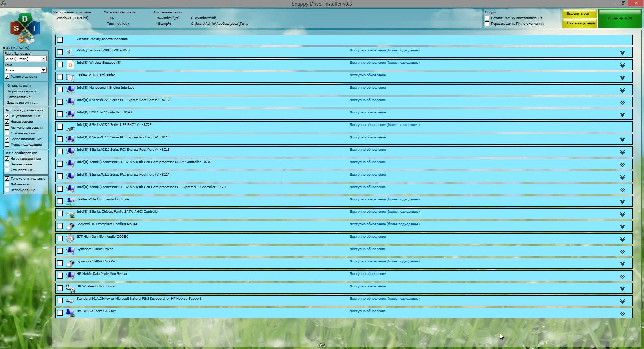Click Intel Management Engine Interface device icon
644x349 pixels.
[70, 90]
